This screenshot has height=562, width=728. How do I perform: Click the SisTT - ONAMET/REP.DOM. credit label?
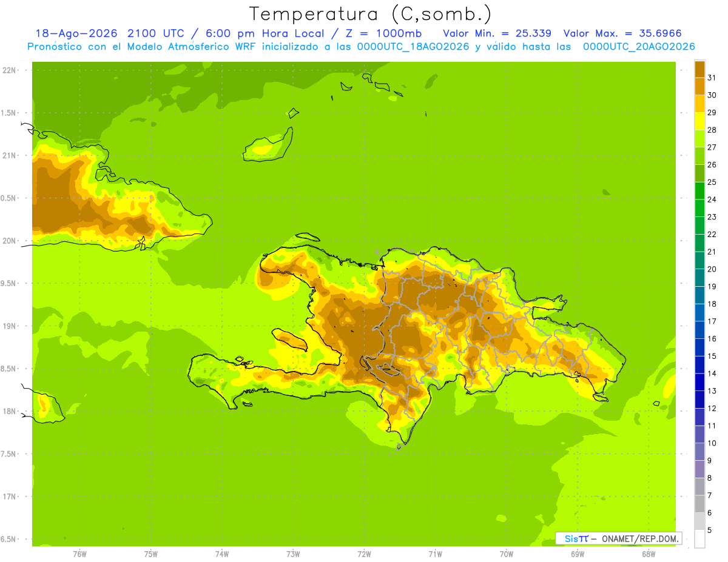[618, 538]
